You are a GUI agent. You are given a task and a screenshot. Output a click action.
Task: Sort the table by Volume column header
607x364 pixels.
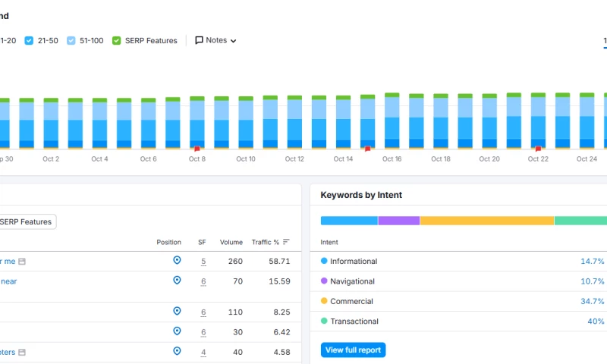point(231,243)
